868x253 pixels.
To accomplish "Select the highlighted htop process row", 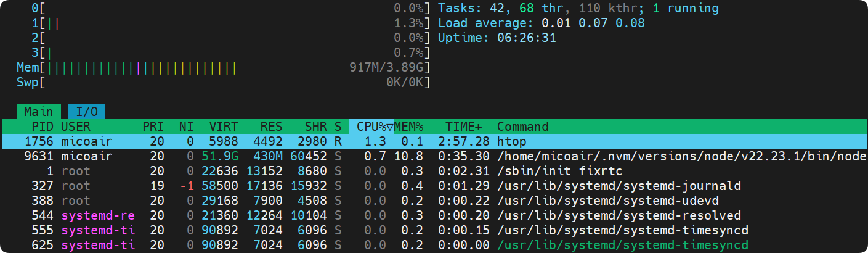I will (x=434, y=141).
